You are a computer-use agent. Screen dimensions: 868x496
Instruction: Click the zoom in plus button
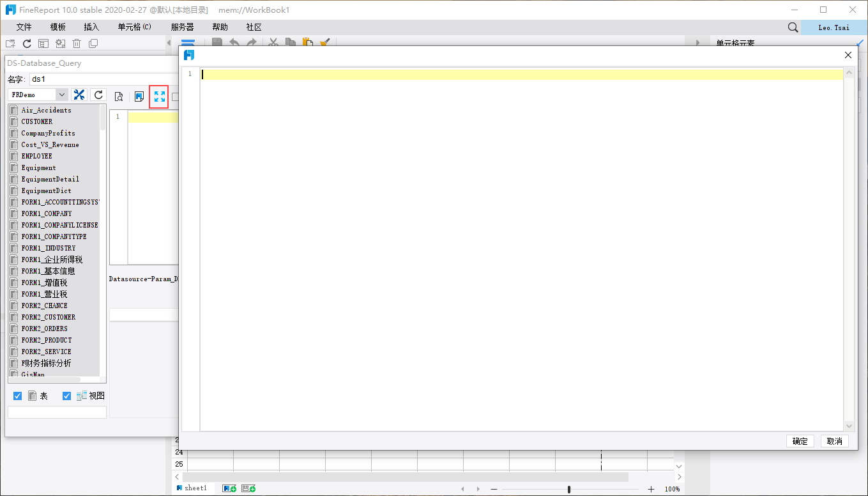click(x=651, y=489)
